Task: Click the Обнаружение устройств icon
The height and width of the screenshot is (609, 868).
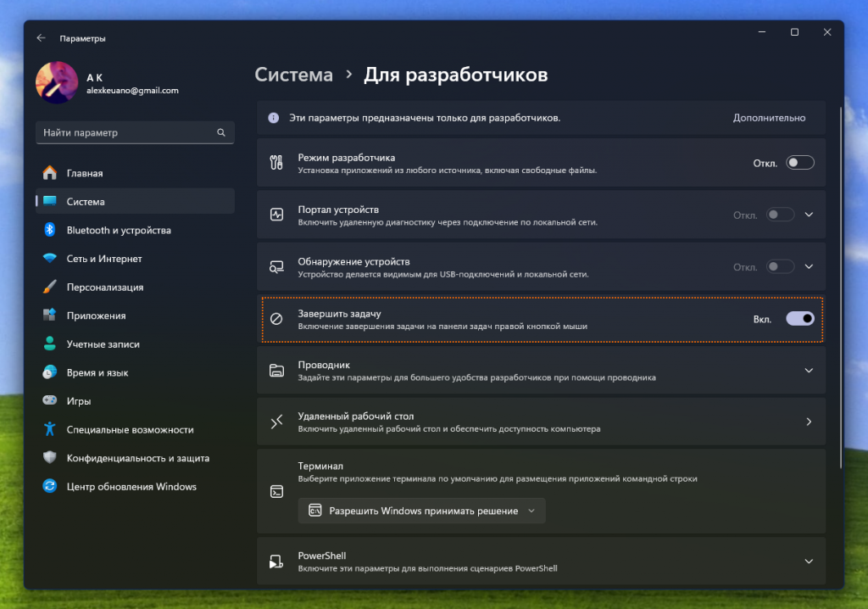Action: [x=276, y=266]
